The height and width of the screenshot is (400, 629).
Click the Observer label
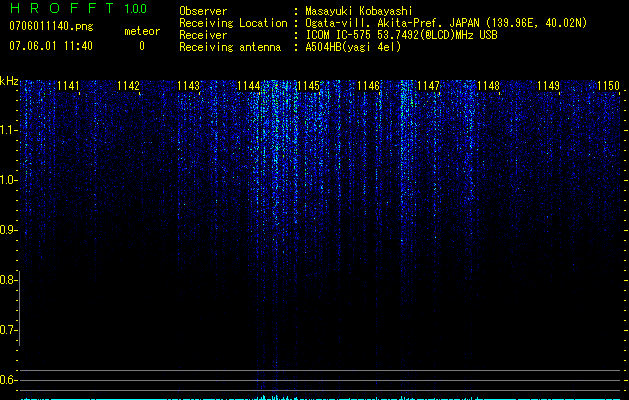point(203,11)
